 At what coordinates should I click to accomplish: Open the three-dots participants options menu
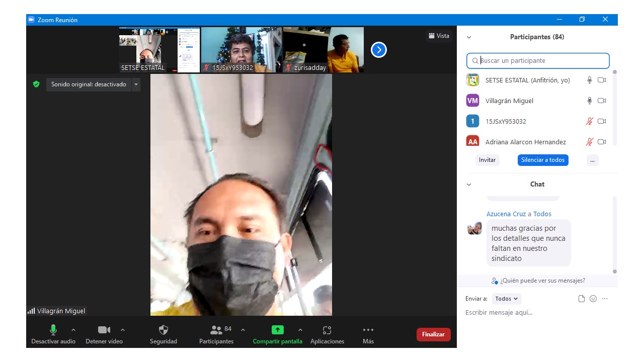coord(592,160)
